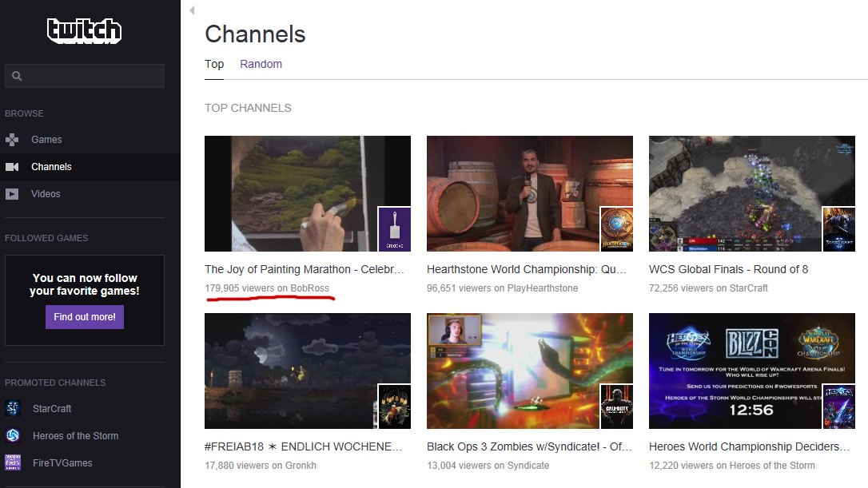Click 72,256 viewers on StarCraft text
Viewport: 868px width, 488px height.
pyautogui.click(x=708, y=288)
